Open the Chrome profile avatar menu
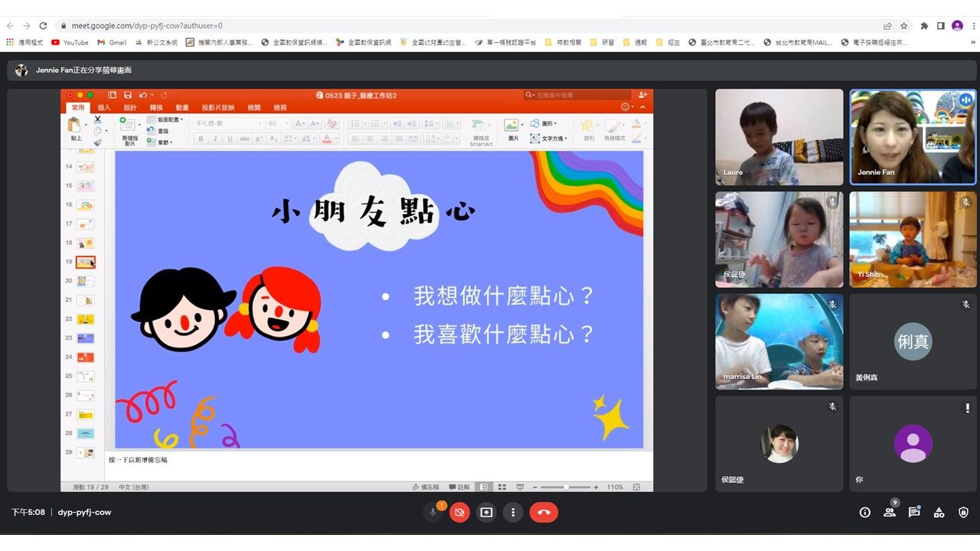 [x=957, y=25]
